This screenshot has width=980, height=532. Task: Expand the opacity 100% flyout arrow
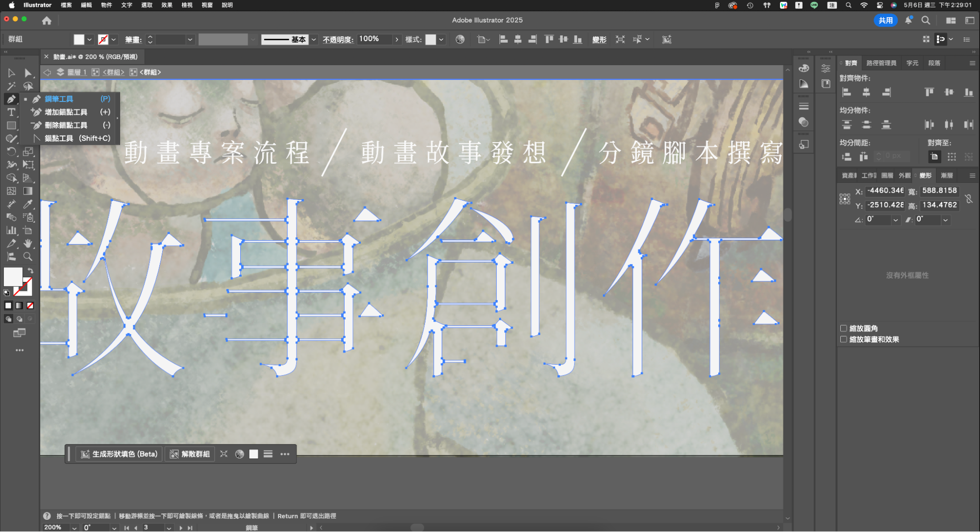click(397, 39)
